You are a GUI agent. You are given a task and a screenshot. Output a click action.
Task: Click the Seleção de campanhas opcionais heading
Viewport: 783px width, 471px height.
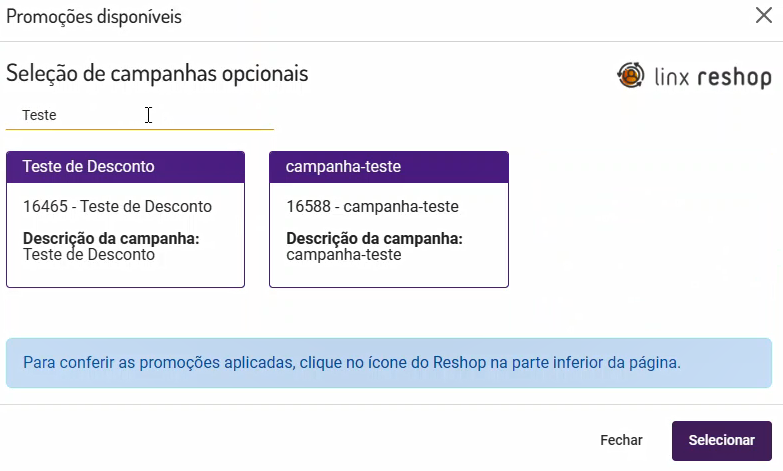[157, 73]
